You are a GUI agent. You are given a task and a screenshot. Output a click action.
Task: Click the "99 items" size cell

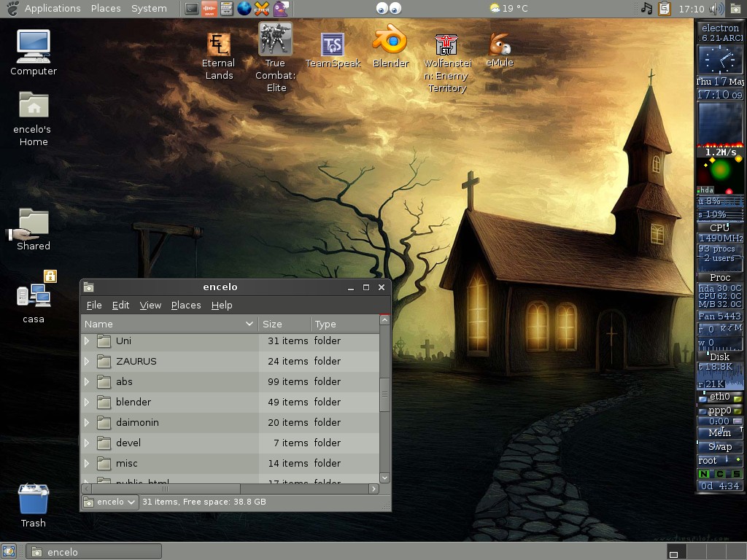coord(287,382)
